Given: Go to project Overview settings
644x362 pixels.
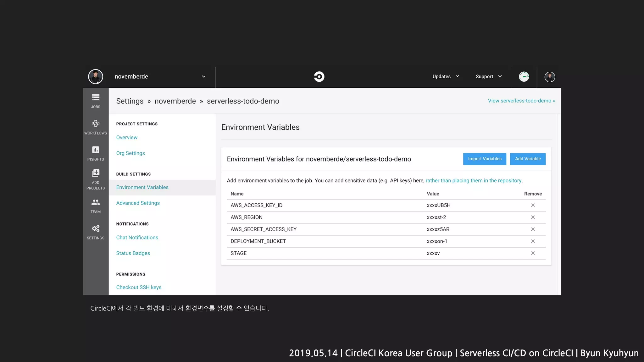Looking at the screenshot, I should click(127, 137).
